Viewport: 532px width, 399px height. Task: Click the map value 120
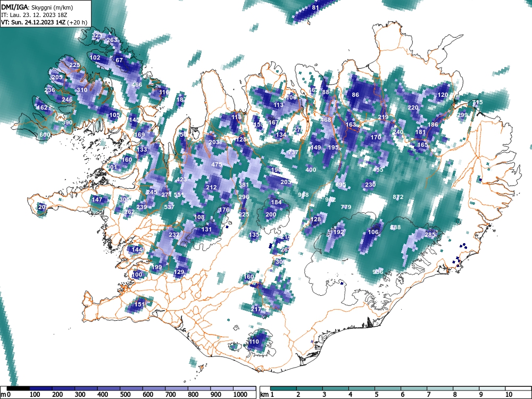click(x=443, y=95)
